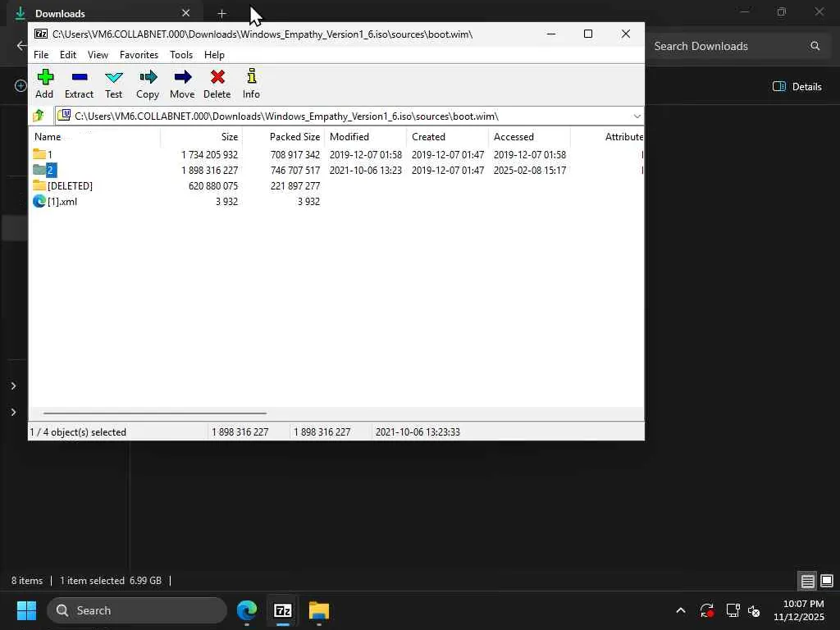Image resolution: width=840 pixels, height=630 pixels.
Task: Open the clock and date panel
Action: [x=801, y=610]
